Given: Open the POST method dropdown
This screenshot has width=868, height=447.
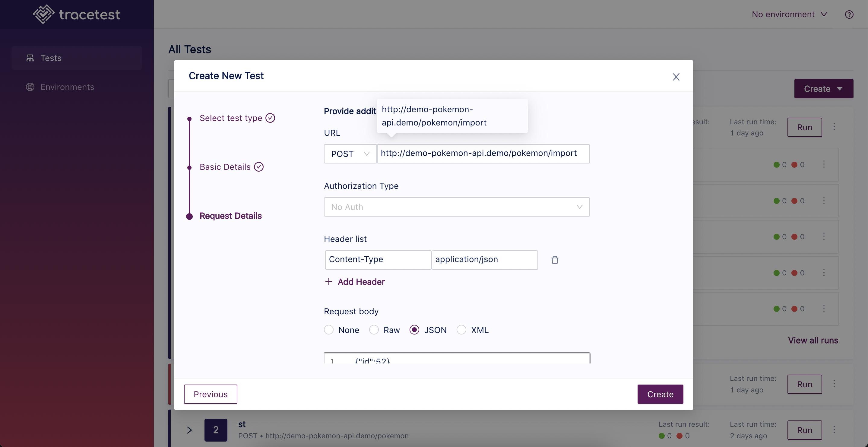Looking at the screenshot, I should [x=350, y=154].
